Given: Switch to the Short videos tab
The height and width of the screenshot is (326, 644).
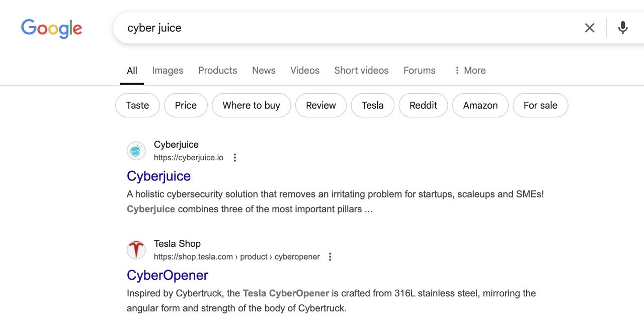Looking at the screenshot, I should 361,71.
